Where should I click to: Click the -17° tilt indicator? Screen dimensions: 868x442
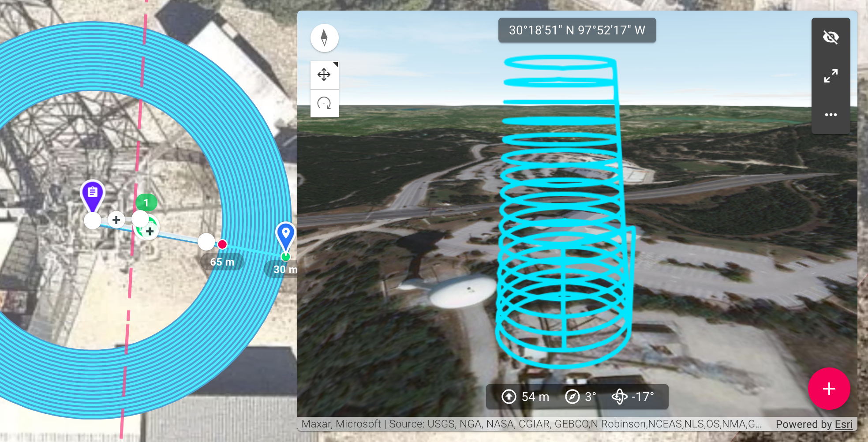point(633,397)
